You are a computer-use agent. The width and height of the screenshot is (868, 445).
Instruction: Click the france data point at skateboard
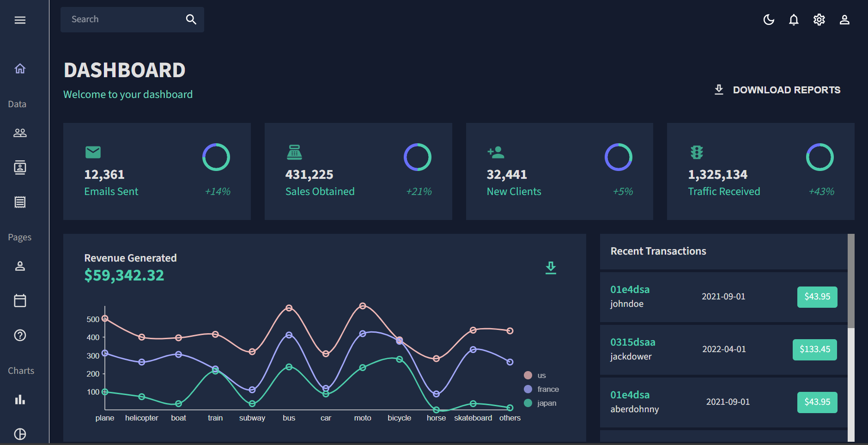tap(473, 350)
